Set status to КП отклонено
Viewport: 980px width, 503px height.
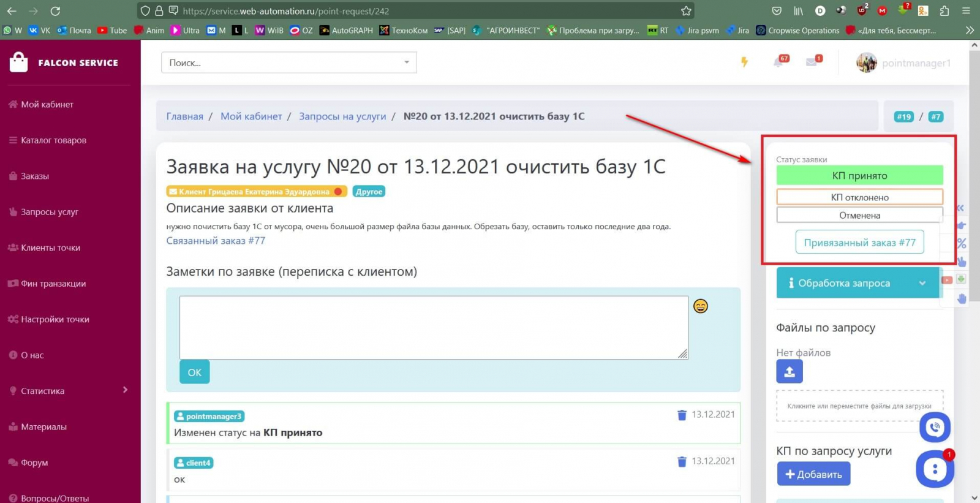click(x=859, y=197)
